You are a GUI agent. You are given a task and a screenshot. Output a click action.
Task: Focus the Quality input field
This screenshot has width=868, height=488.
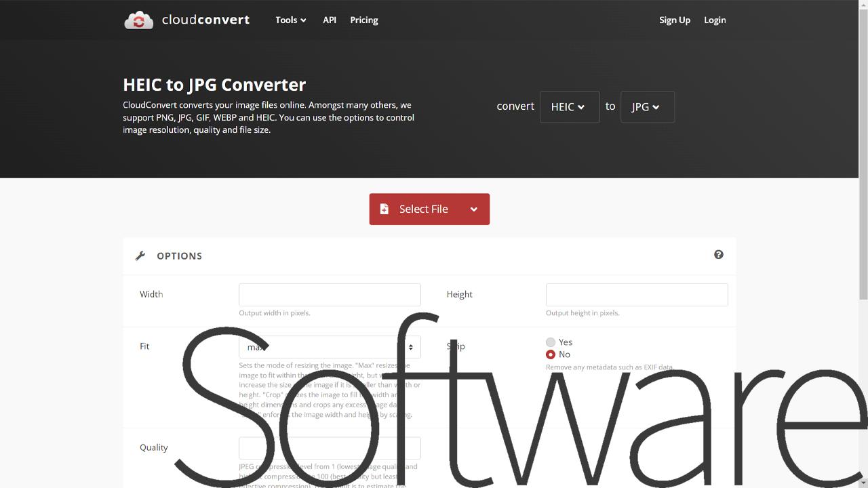point(330,448)
